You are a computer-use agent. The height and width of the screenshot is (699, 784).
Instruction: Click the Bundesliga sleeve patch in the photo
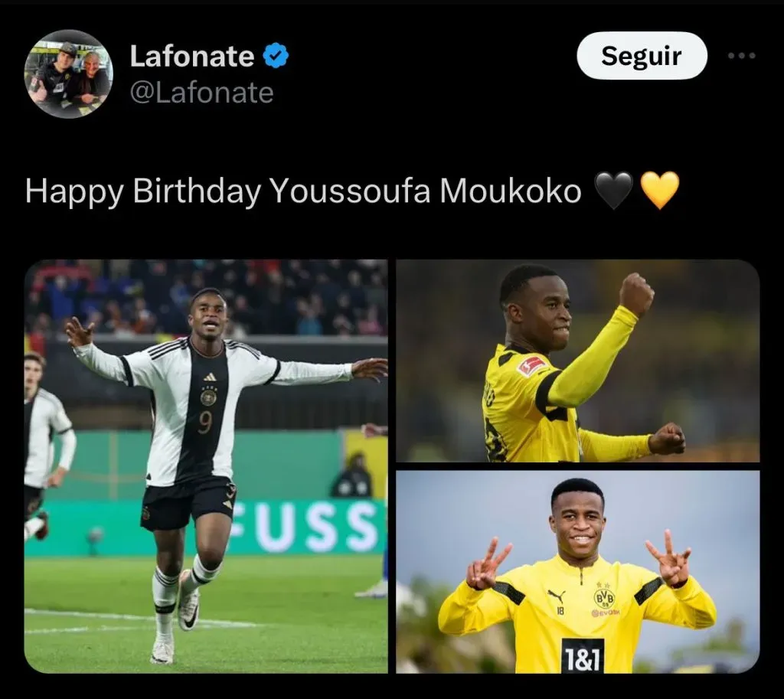531,365
